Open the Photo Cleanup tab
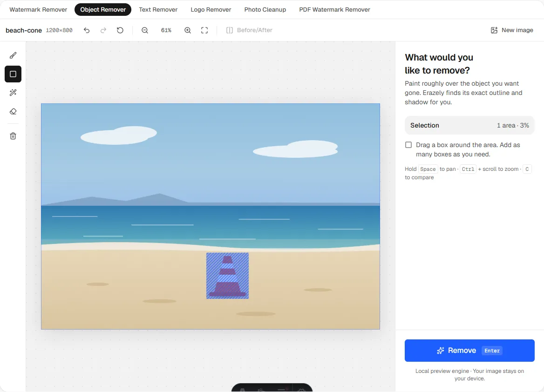This screenshot has width=544, height=392. click(x=265, y=10)
